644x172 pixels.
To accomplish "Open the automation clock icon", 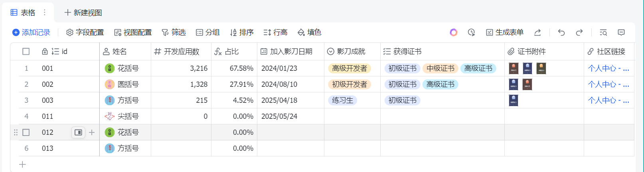I will click(x=471, y=32).
